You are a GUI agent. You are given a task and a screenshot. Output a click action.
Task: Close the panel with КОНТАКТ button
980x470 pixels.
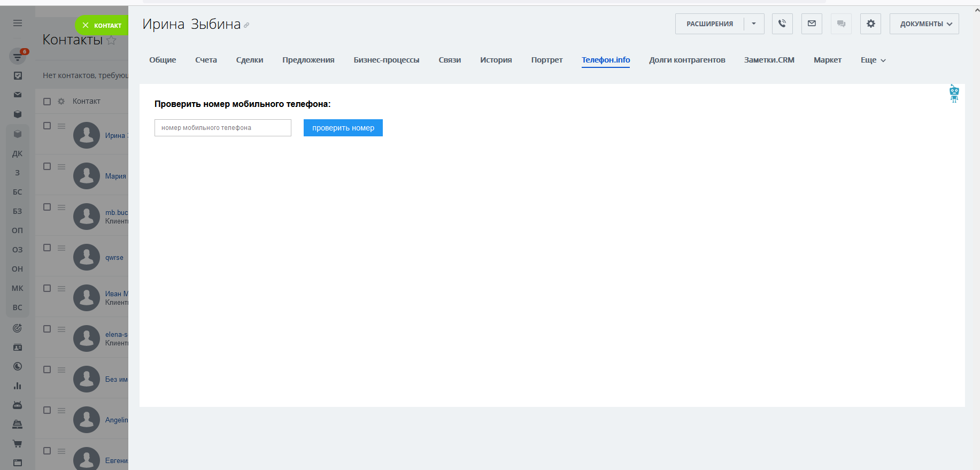pos(102,25)
